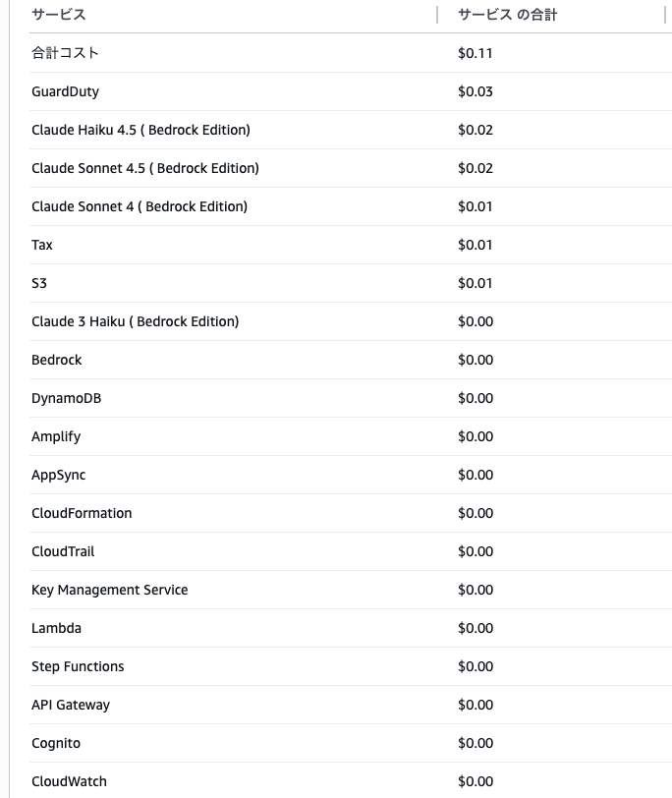Image resolution: width=672 pixels, height=798 pixels.
Task: Select the Lambda service row
Action: [x=56, y=628]
